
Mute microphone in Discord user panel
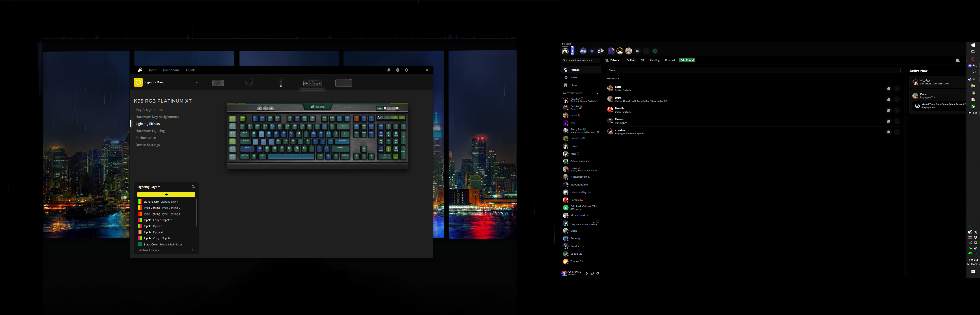click(587, 273)
